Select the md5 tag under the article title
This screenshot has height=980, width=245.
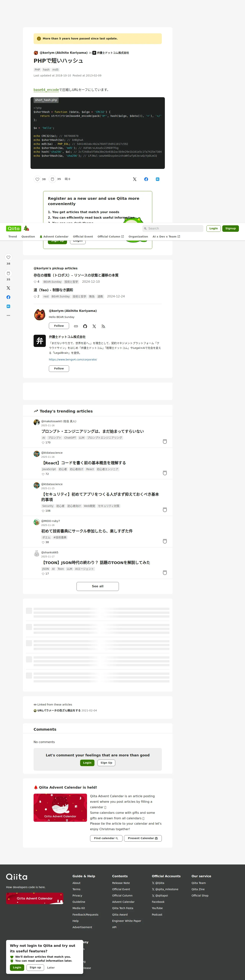[x=56, y=70]
